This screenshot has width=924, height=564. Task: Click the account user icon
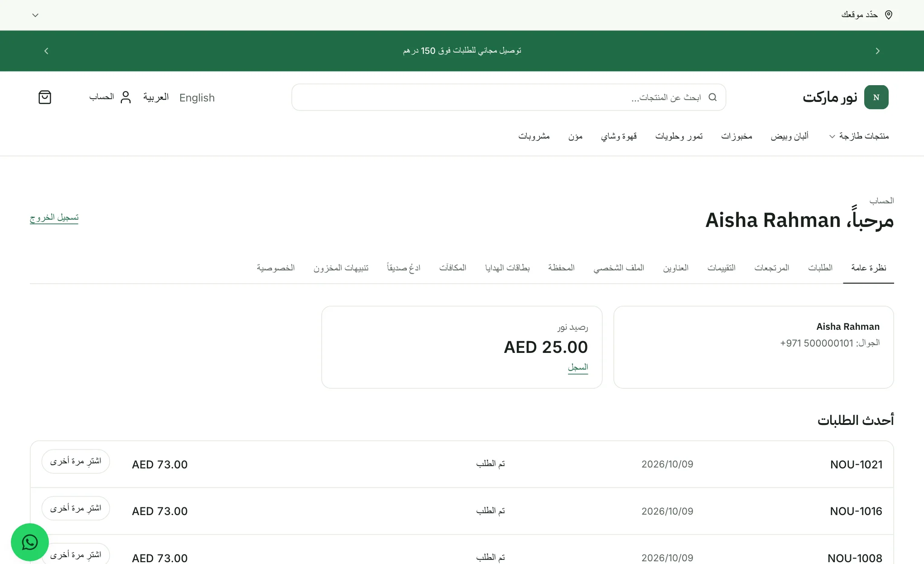click(x=125, y=97)
